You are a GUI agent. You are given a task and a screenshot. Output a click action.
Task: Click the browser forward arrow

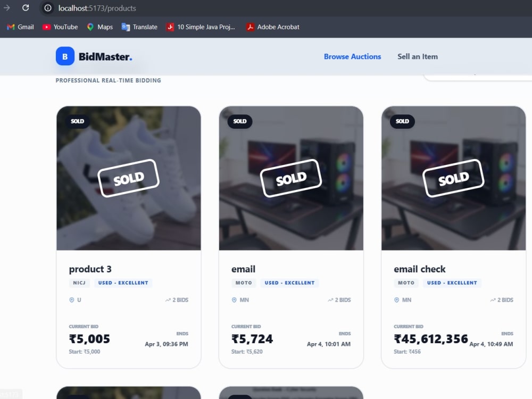point(7,8)
